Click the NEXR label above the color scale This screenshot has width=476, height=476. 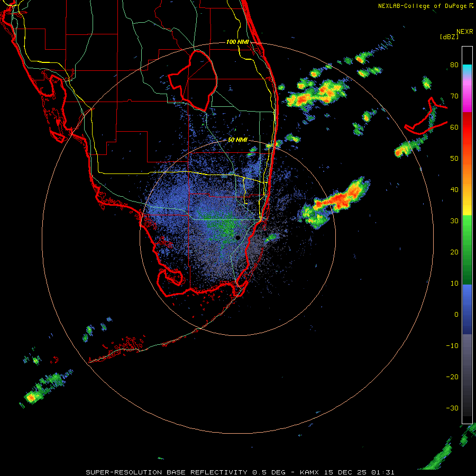tap(464, 32)
